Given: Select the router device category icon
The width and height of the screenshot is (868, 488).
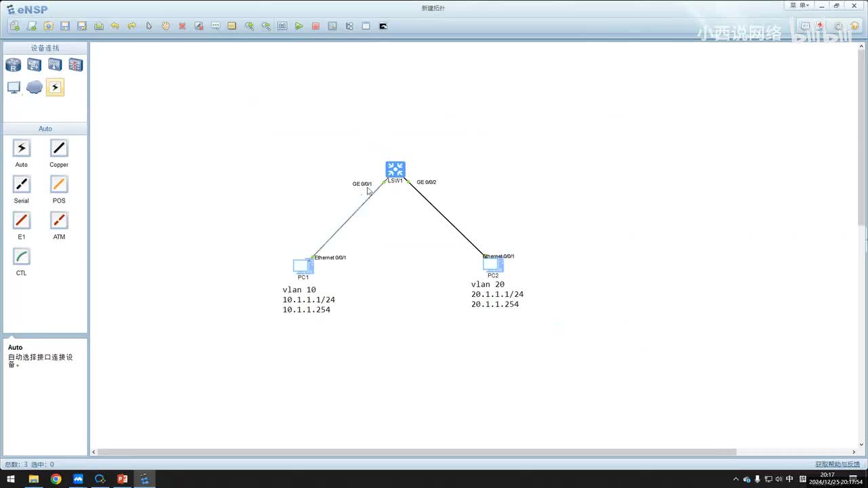Looking at the screenshot, I should pos(14,65).
